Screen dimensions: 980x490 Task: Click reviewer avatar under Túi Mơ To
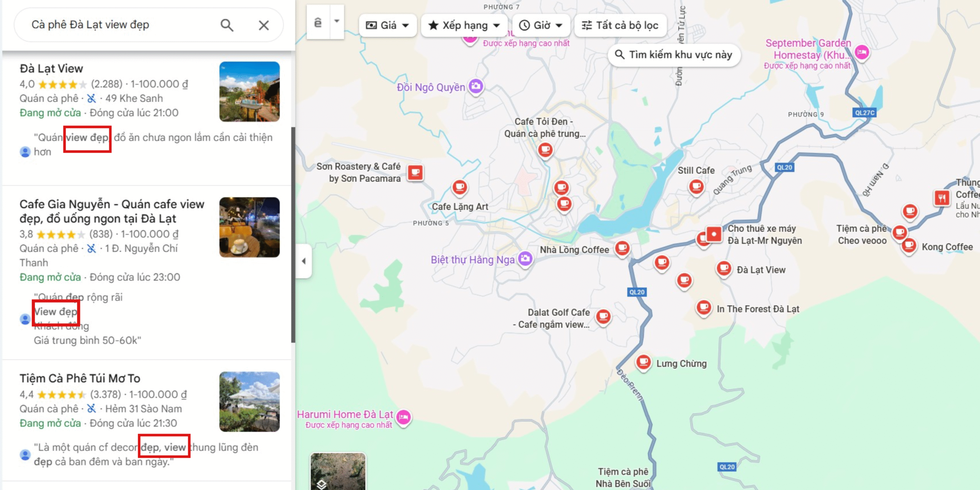(25, 454)
